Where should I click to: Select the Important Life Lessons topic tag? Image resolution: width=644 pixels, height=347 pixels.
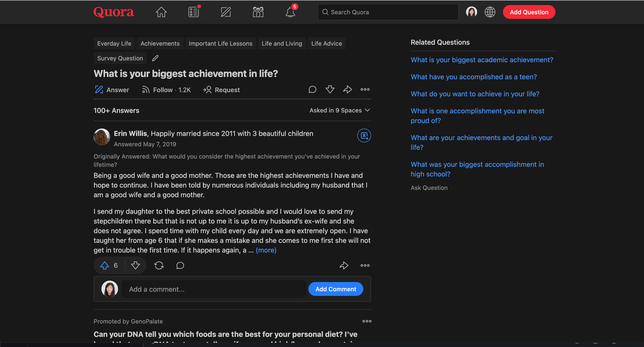coord(220,44)
